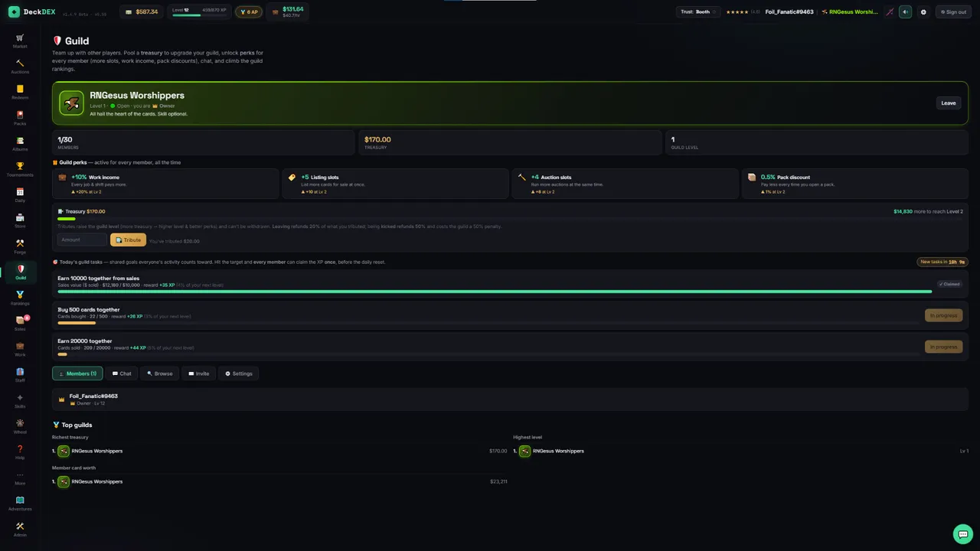The image size is (980, 551).
Task: Open the Foil_Fanatic#9463 profile name in header
Action: pyautogui.click(x=789, y=11)
